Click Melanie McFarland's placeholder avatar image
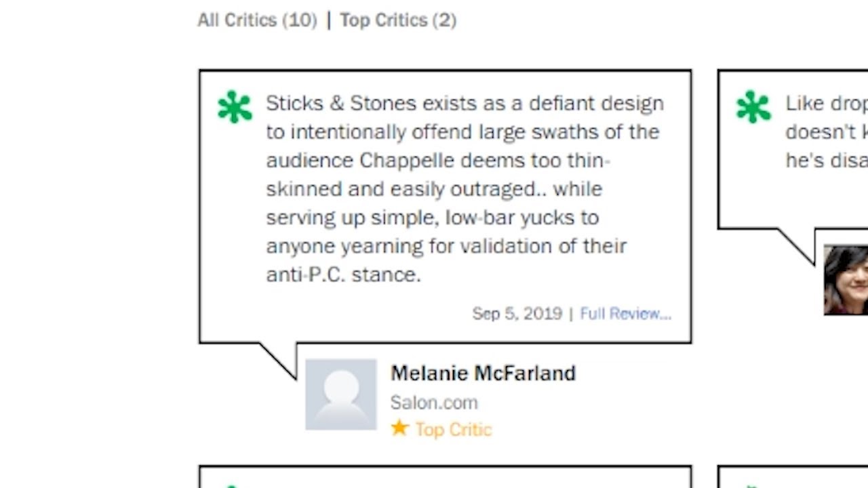Viewport: 868px width, 488px height. click(x=341, y=394)
